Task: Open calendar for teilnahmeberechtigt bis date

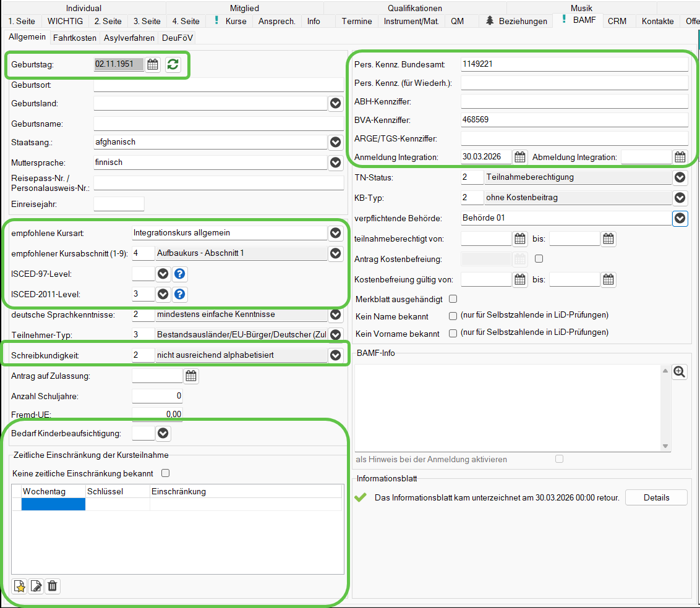Action: (608, 239)
